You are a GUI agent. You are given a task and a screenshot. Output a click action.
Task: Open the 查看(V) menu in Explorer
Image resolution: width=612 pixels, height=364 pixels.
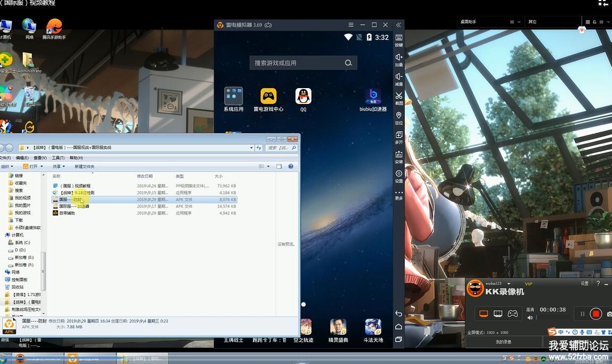[x=40, y=158]
